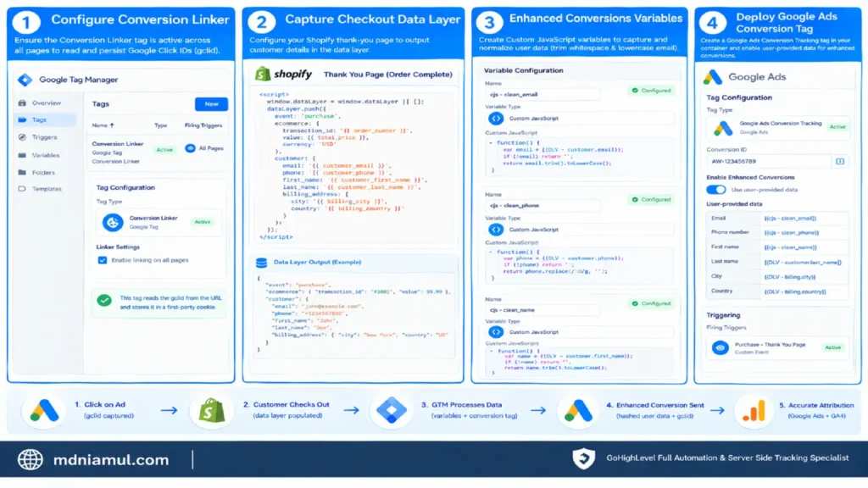
Task: Click the Last name value in User-provided data
Action: tap(804, 263)
